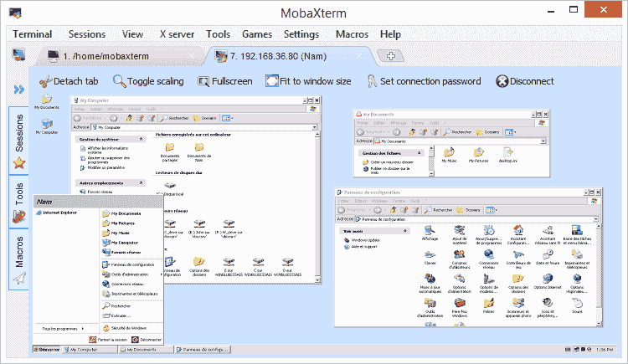
Task: Select Panneau de configuration in Start menu
Action: 132,264
